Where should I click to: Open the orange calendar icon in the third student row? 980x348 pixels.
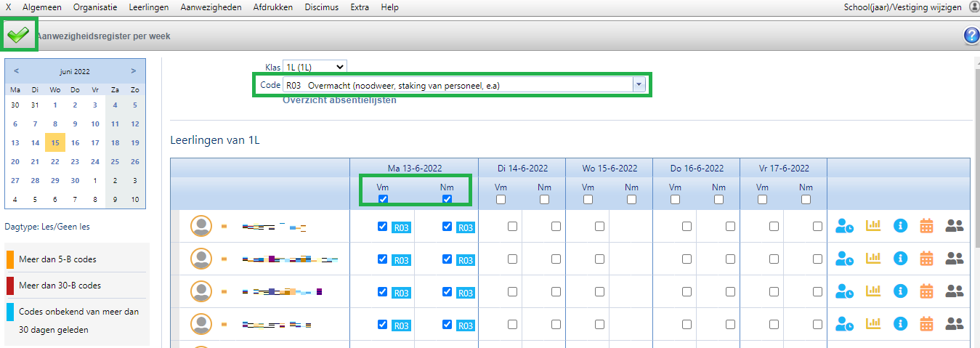926,291
